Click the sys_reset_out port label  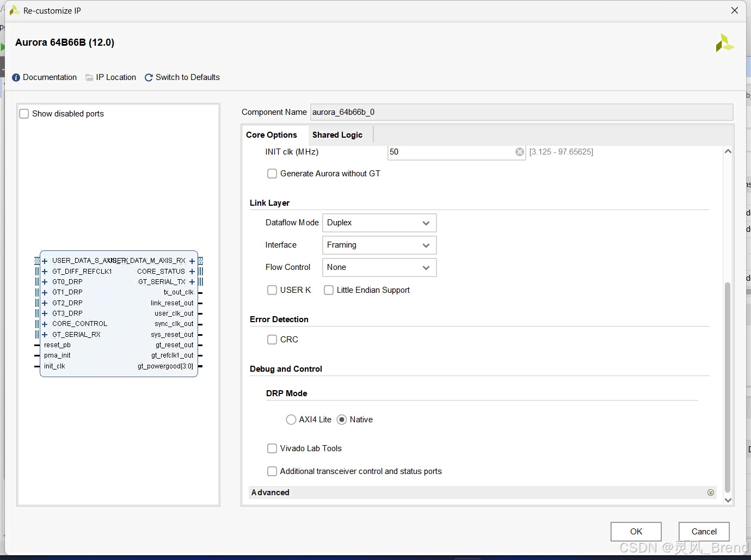coord(172,335)
